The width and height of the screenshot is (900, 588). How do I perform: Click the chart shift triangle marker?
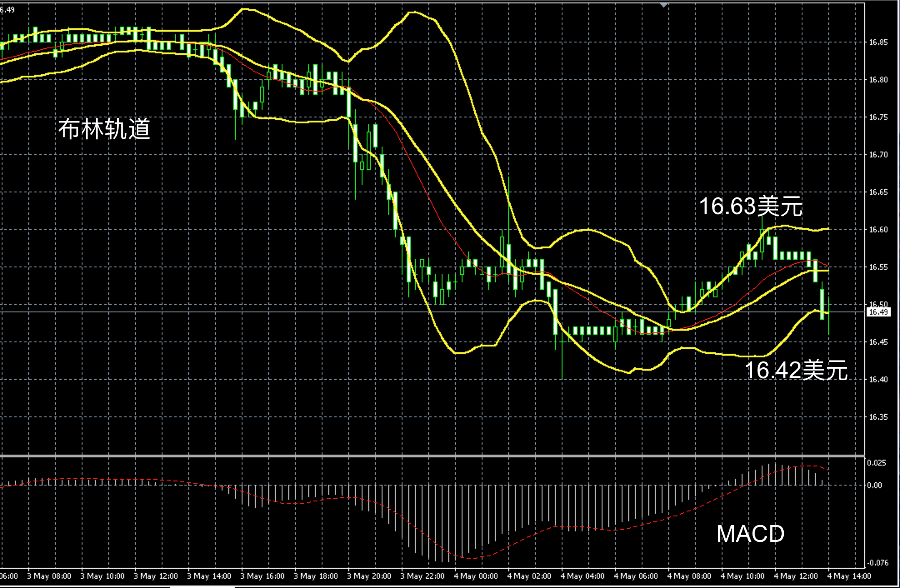664,5
